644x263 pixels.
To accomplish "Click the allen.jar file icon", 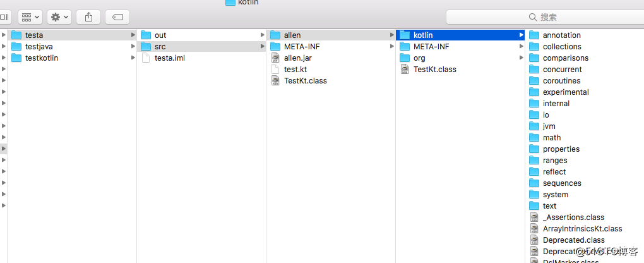I will [275, 58].
